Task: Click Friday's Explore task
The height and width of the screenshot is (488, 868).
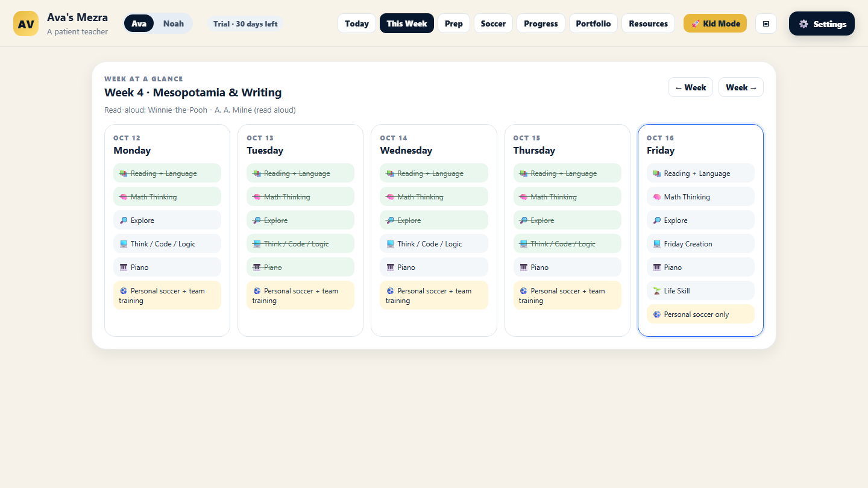Action: pos(700,221)
